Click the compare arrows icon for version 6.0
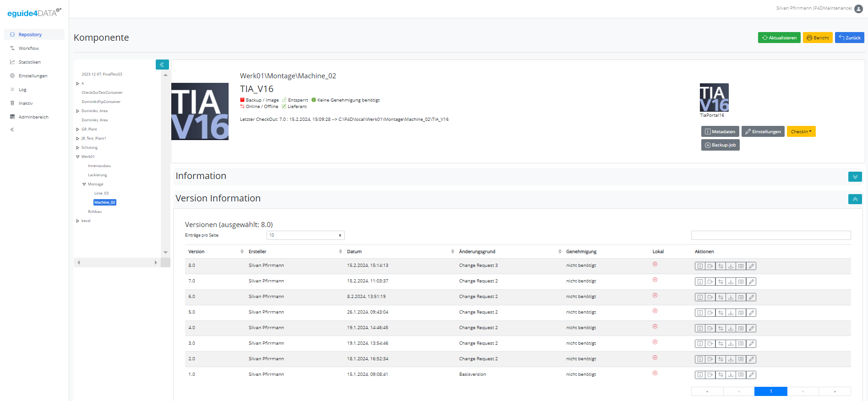This screenshot has height=401, width=868. point(721,297)
